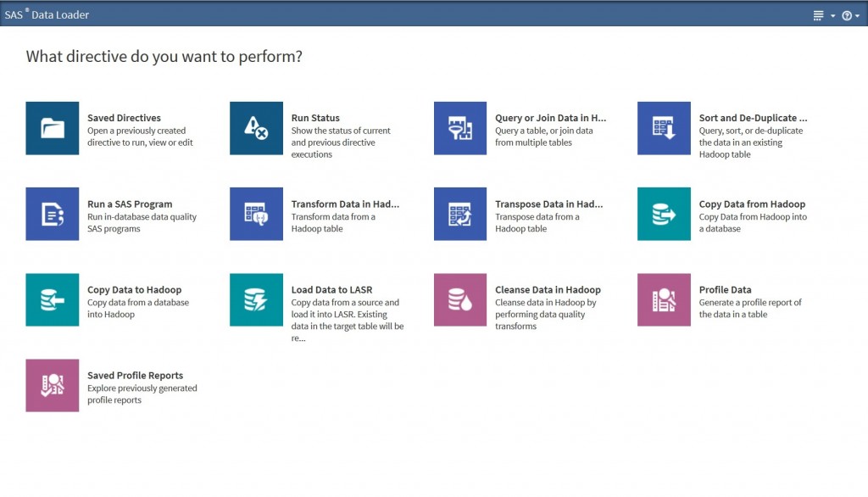Click "What directive do you want to perform?" heading
Screen dimensions: 868x497
(164, 57)
